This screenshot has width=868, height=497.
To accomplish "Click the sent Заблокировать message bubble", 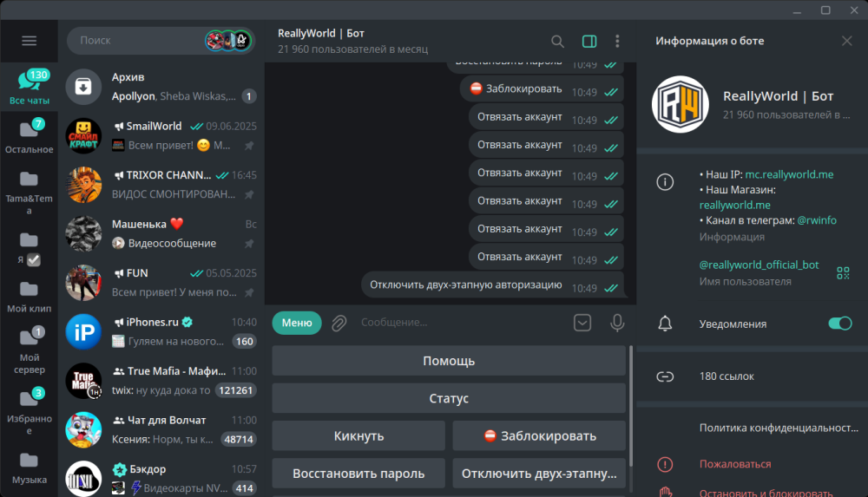I will tap(542, 88).
